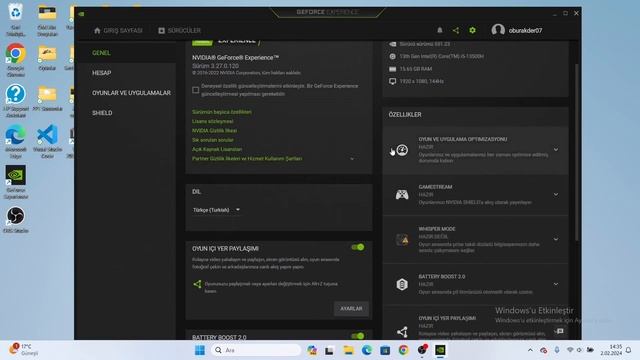Click the AYARLAR button
Screen dimensions: 640x360
click(351, 309)
